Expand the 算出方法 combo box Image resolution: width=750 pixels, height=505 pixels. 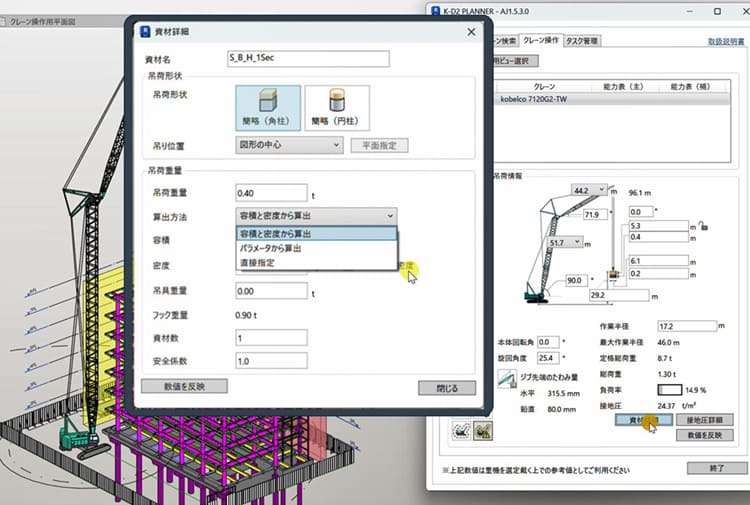coord(316,216)
